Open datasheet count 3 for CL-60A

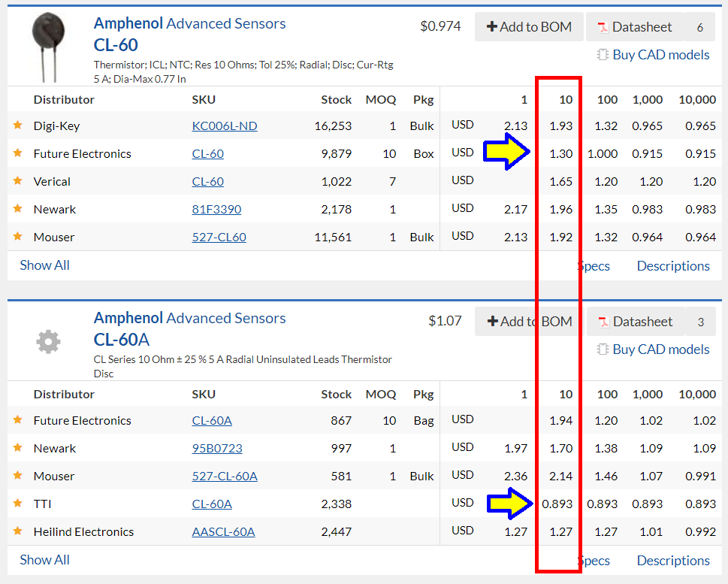point(701,322)
